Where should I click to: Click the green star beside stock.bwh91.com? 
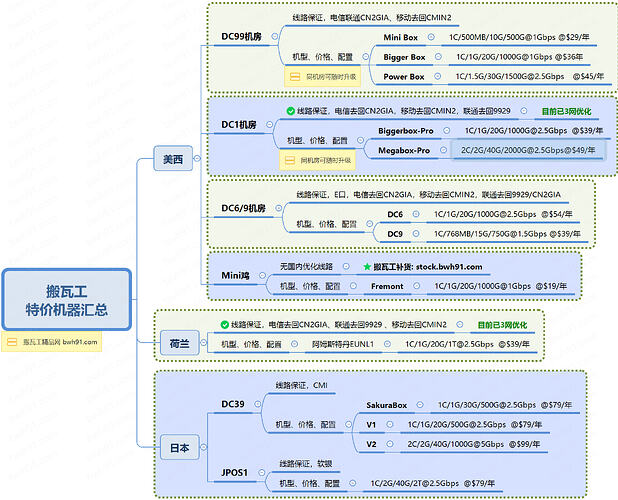point(367,267)
